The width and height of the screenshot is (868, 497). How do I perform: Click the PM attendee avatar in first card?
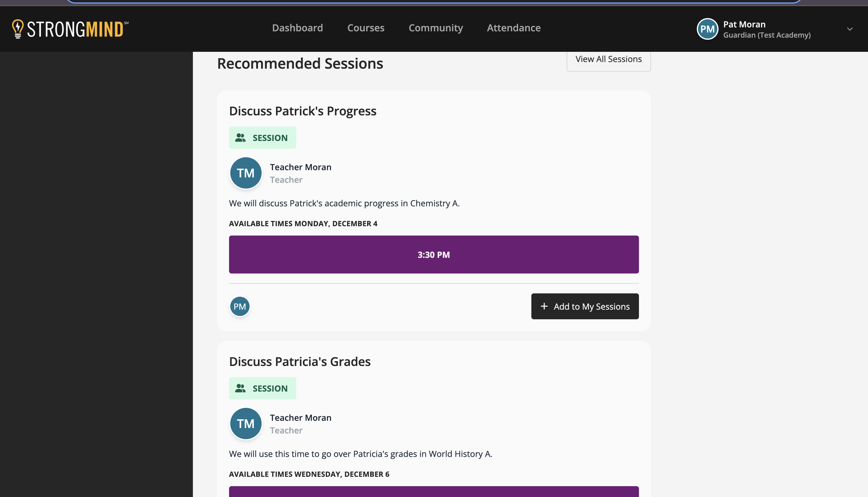pyautogui.click(x=240, y=306)
